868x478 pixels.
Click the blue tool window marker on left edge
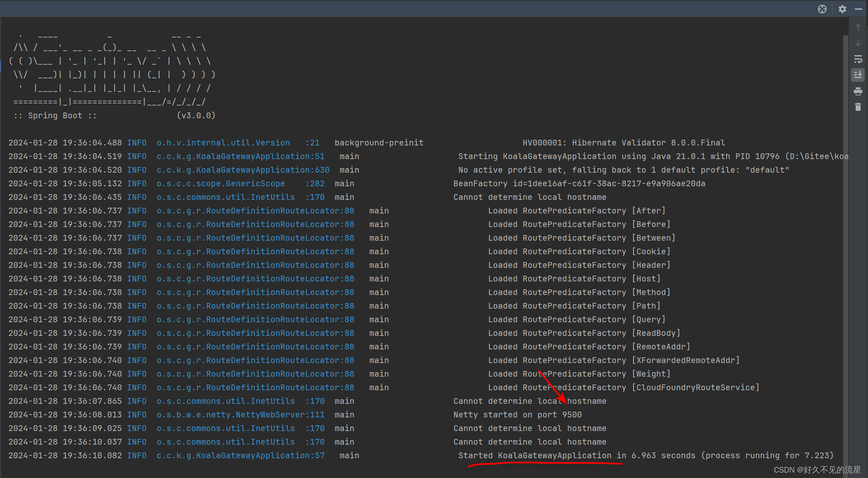click(1, 65)
